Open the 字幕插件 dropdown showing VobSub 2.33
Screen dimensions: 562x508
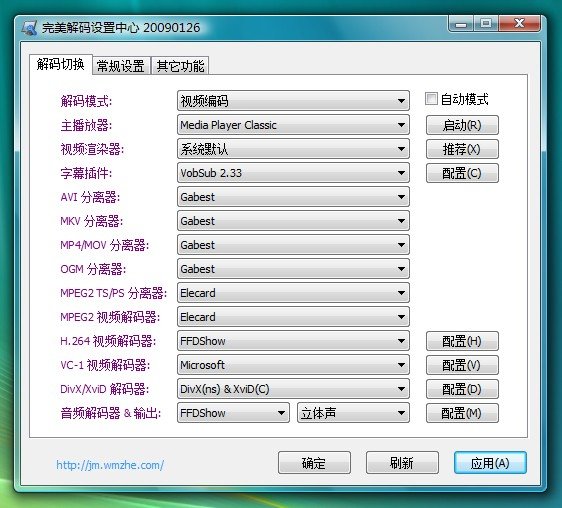tap(293, 173)
